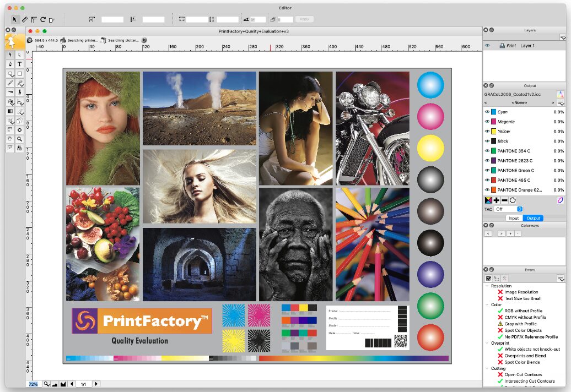Collapse the Resolution error group

[487, 286]
